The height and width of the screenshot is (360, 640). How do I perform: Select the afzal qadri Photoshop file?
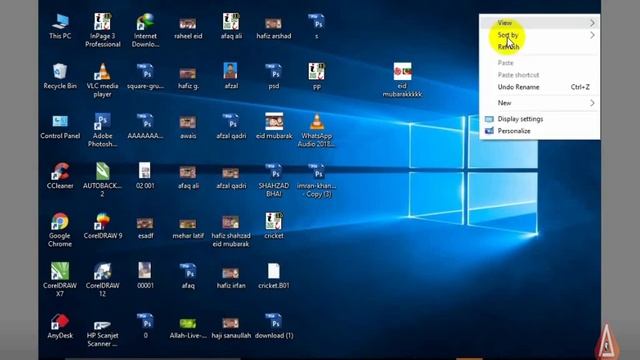[x=231, y=127]
